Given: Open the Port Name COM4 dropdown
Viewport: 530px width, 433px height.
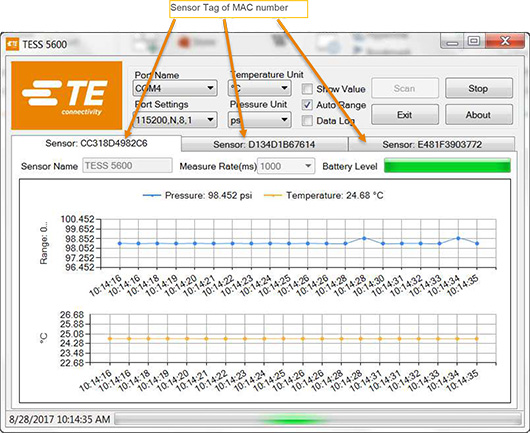Looking at the screenshot, I should 175,88.
